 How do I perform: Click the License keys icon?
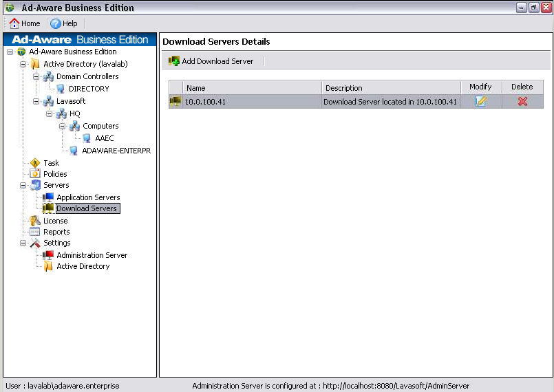pos(35,221)
